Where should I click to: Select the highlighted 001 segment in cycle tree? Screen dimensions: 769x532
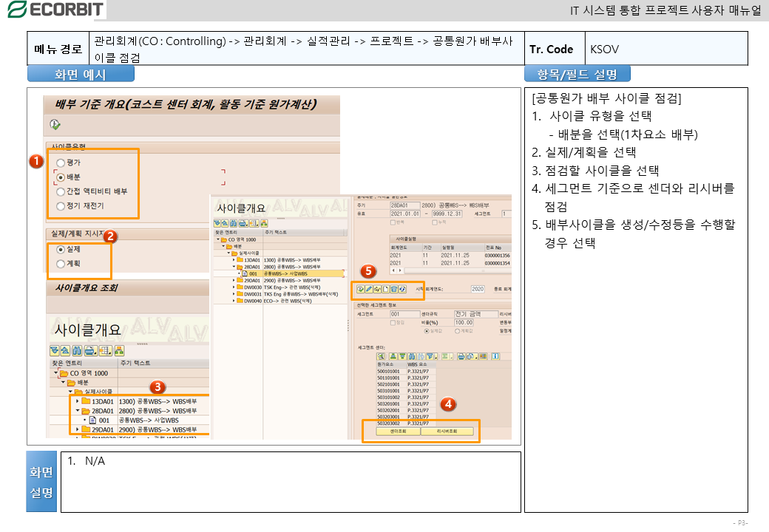point(254,273)
